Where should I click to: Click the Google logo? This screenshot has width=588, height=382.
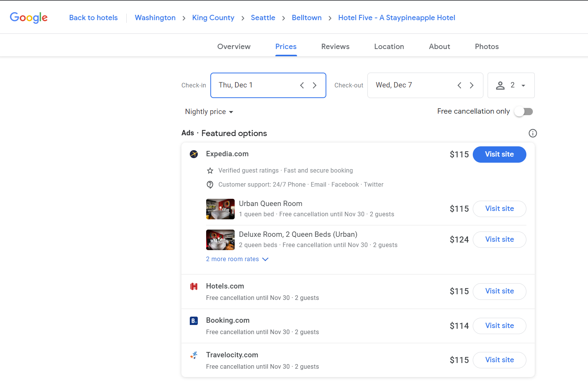(29, 17)
